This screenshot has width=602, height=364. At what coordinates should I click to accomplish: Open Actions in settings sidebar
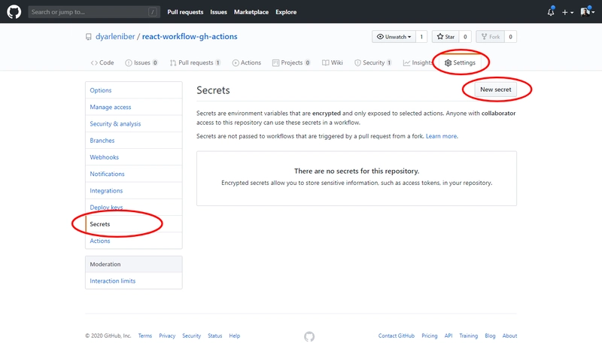(134, 241)
